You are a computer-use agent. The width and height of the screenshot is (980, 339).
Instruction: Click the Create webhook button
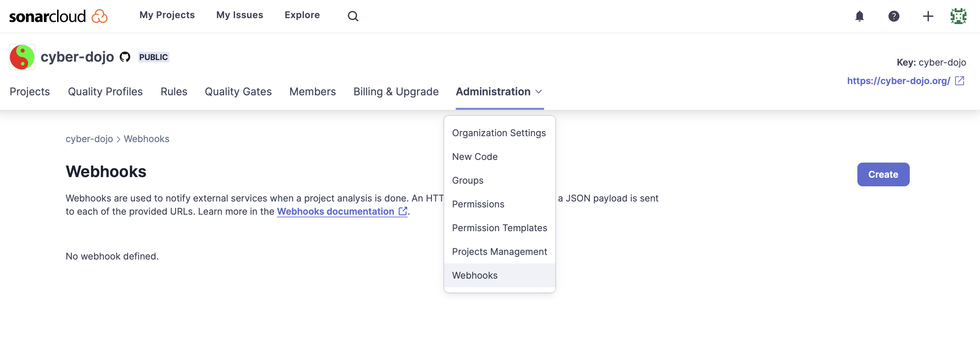pyautogui.click(x=883, y=175)
